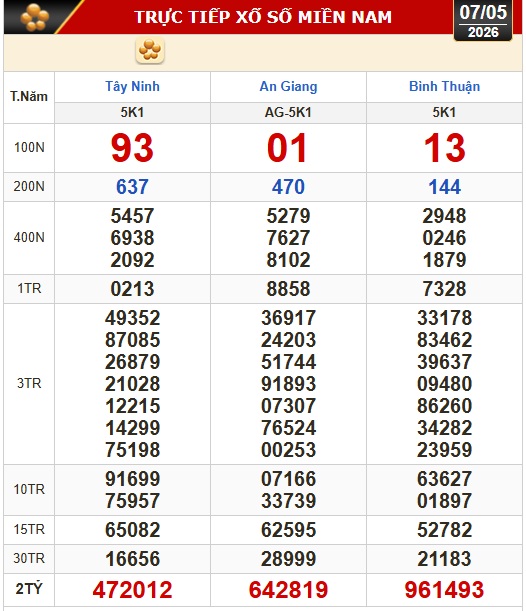Open the Bình Thuận province link

[444, 87]
